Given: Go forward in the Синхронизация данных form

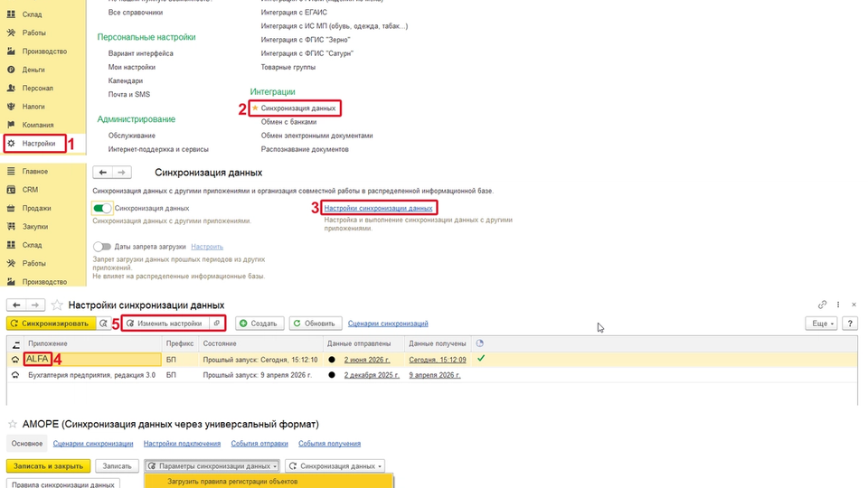Looking at the screenshot, I should click(122, 173).
